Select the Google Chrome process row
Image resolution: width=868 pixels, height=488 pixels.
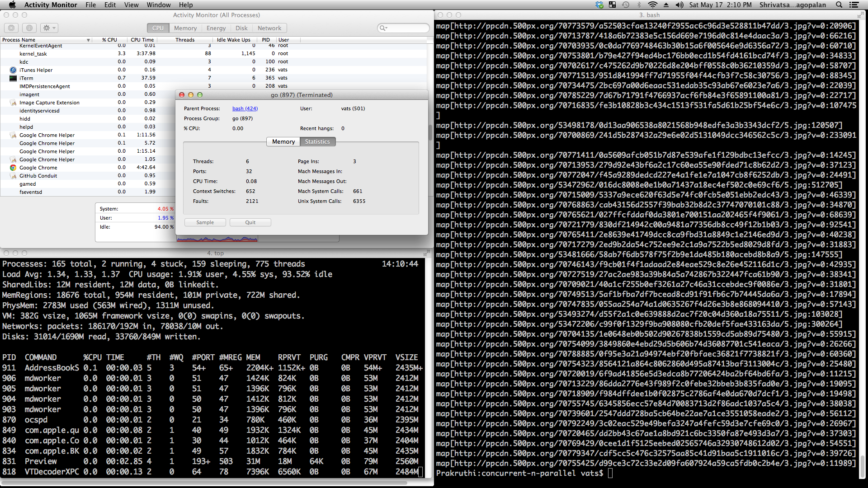click(38, 168)
